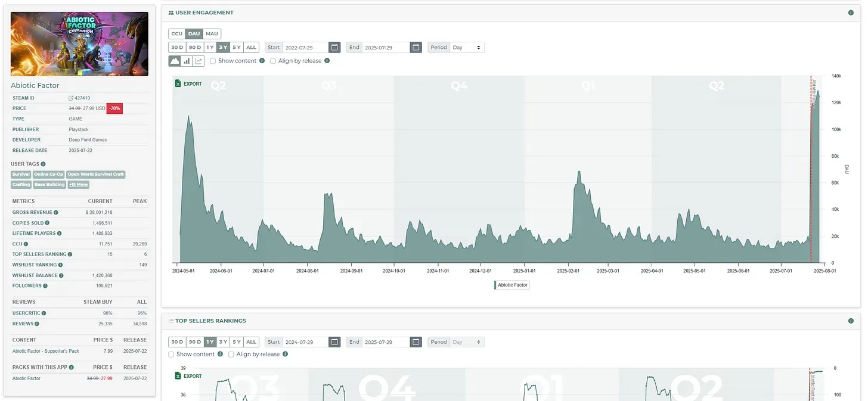Enable 'Align by release' in User Engagement

point(273,61)
